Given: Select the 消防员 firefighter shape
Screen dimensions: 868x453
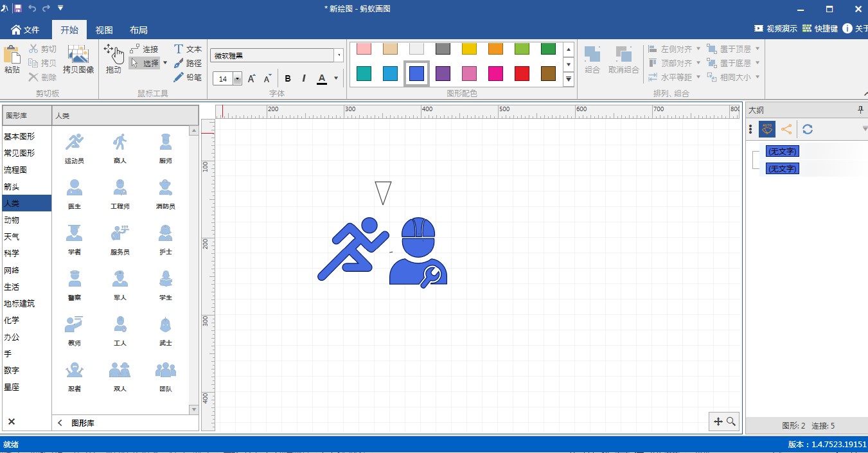Looking at the screenshot, I should 165,194.
